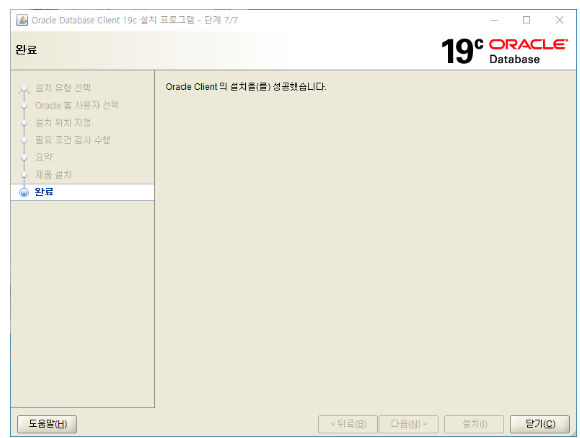The height and width of the screenshot is (438, 580).
Task: Maximize the installer window
Action: tap(526, 20)
